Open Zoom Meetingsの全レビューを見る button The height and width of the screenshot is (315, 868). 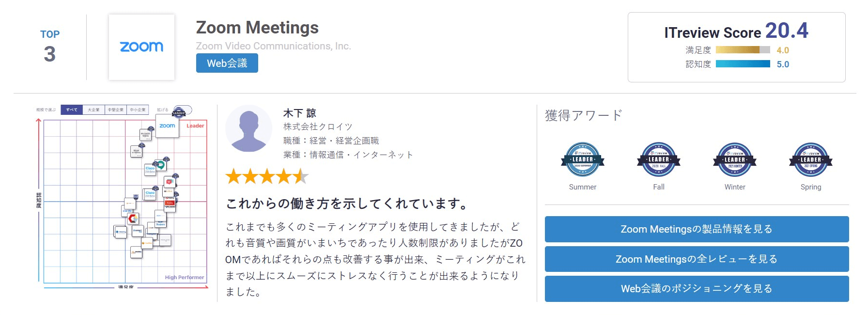pos(696,259)
